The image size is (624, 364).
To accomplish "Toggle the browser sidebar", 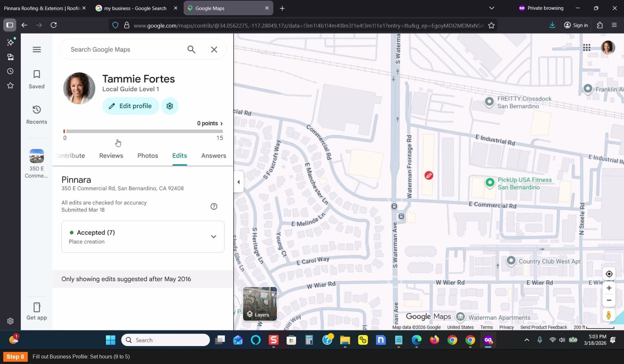I will pos(10,25).
